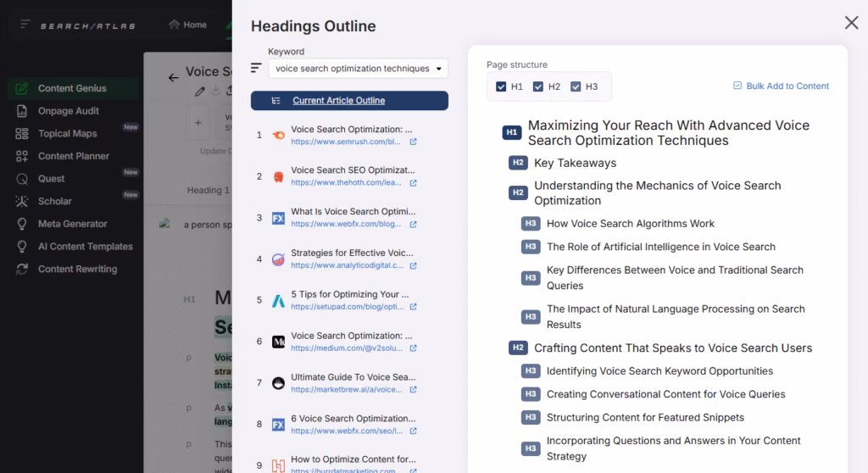
Task: Open Onpage Audit from the sidebar
Action: (x=68, y=111)
